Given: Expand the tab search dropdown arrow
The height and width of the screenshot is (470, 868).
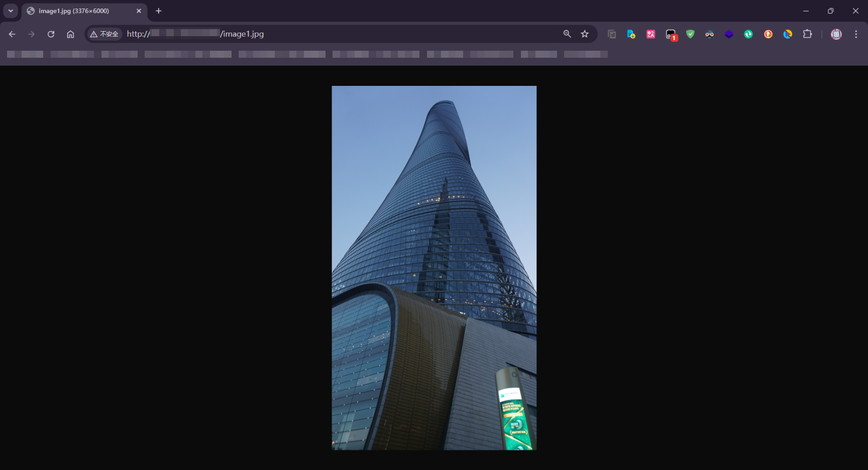Looking at the screenshot, I should pos(11,11).
